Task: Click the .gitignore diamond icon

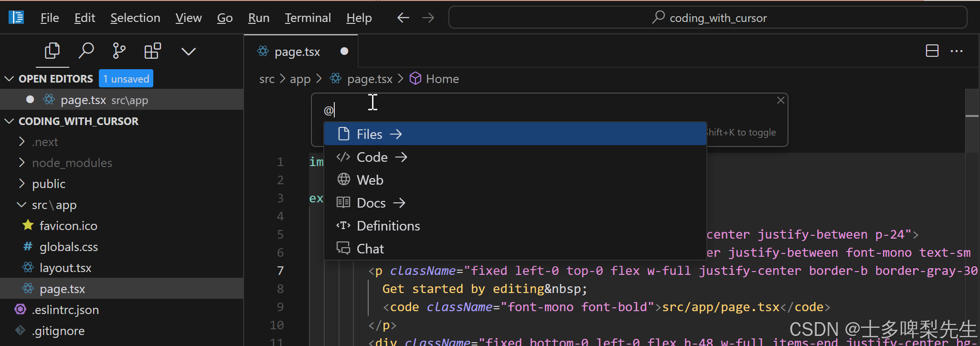Action: point(20,330)
